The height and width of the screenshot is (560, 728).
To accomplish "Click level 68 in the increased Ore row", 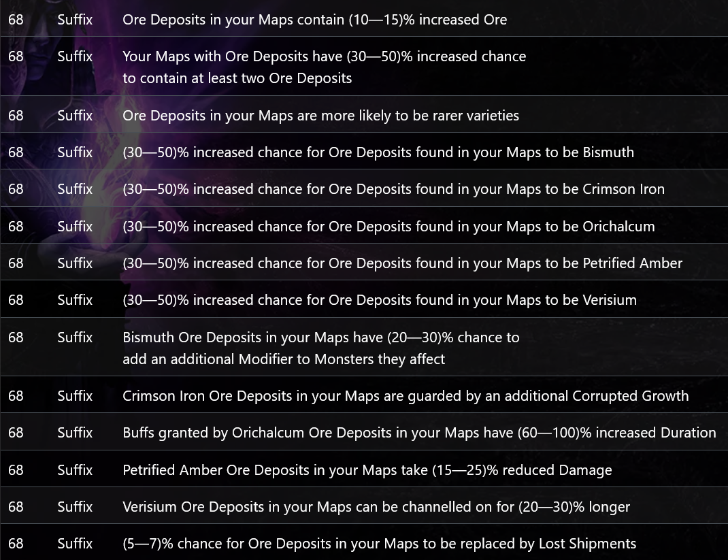I will pyautogui.click(x=16, y=20).
